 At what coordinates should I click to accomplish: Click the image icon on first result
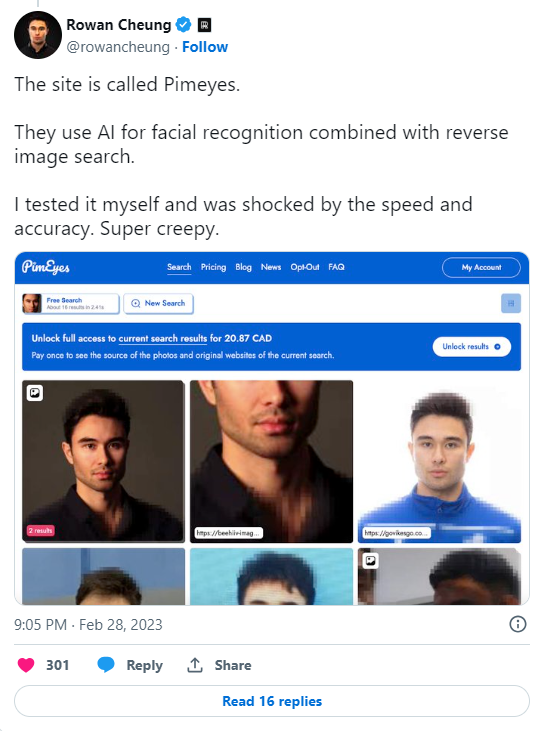coord(35,393)
